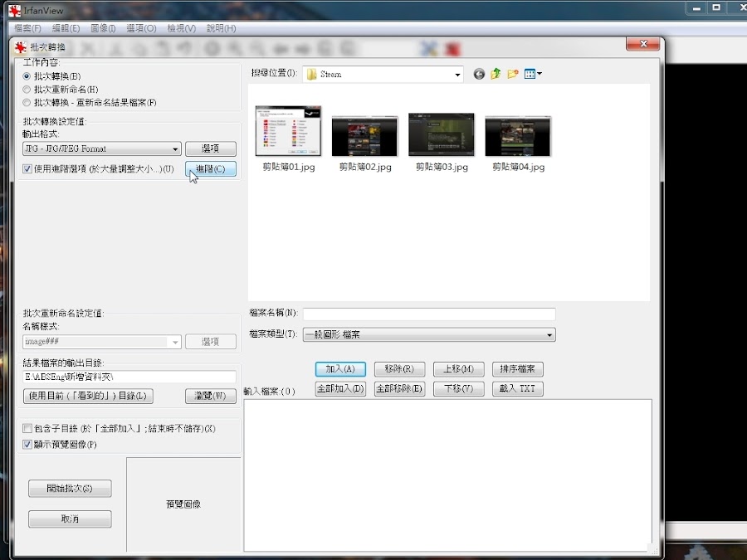This screenshot has height=560, width=747.
Task: Open the image### name pattern dropdown
Action: pos(101,342)
